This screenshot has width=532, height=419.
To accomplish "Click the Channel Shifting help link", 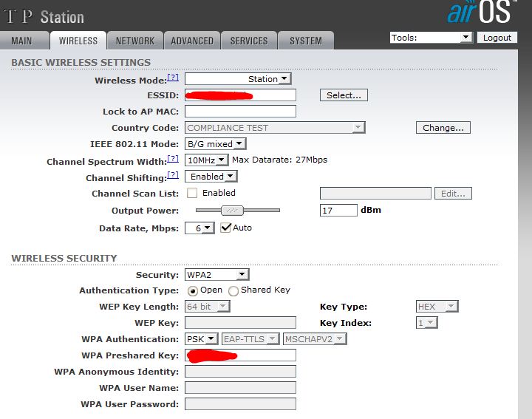I will pyautogui.click(x=173, y=174).
